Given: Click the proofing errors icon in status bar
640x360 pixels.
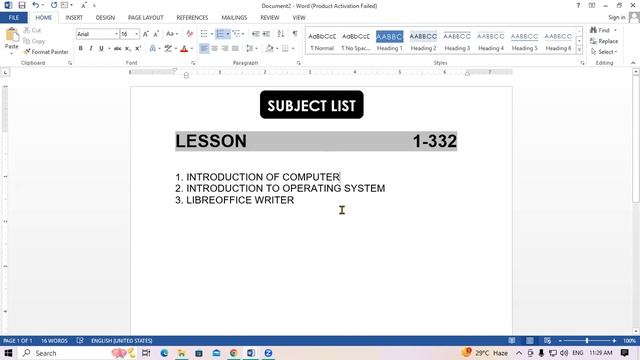Looking at the screenshot, I should tap(80, 340).
